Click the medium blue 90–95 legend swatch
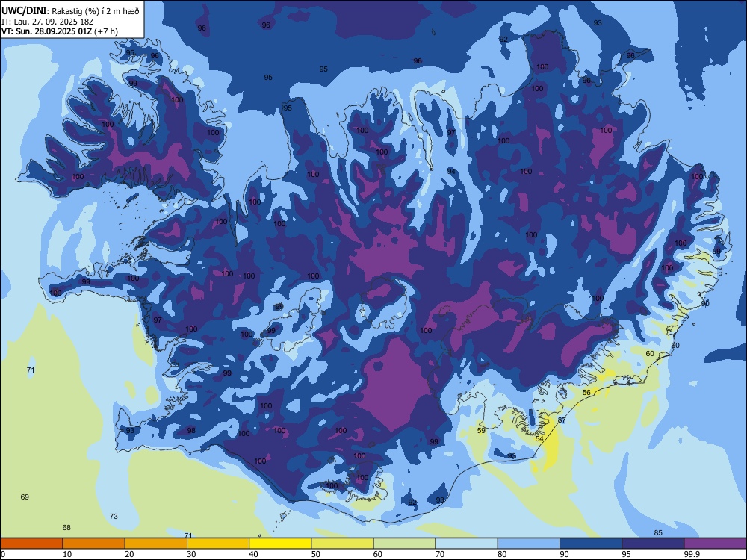Screen dimensions: 747x560 click(591, 544)
